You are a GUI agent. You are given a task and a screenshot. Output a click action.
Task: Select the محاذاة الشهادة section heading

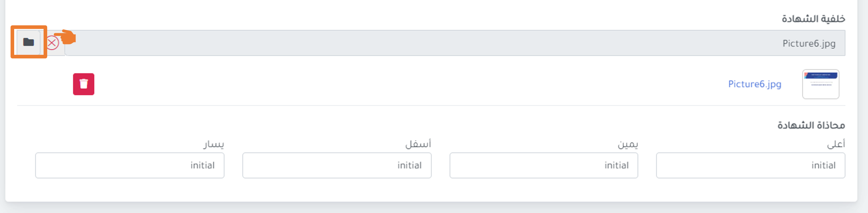(811, 125)
